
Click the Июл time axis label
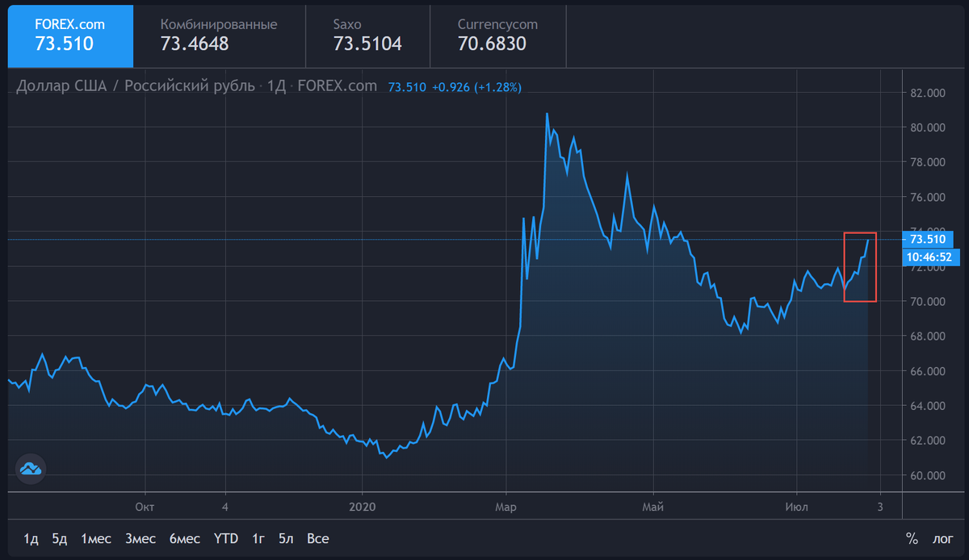point(796,506)
